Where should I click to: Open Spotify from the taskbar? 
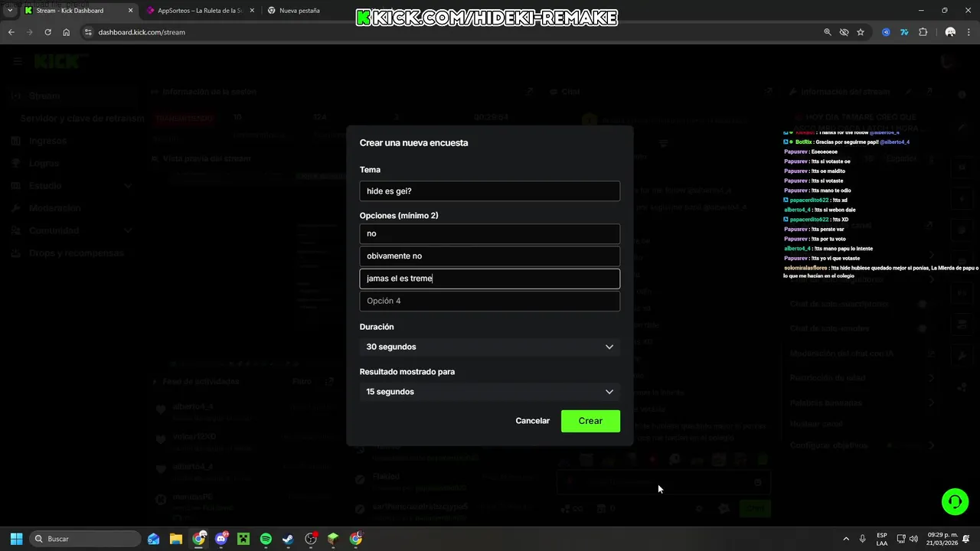point(266,539)
